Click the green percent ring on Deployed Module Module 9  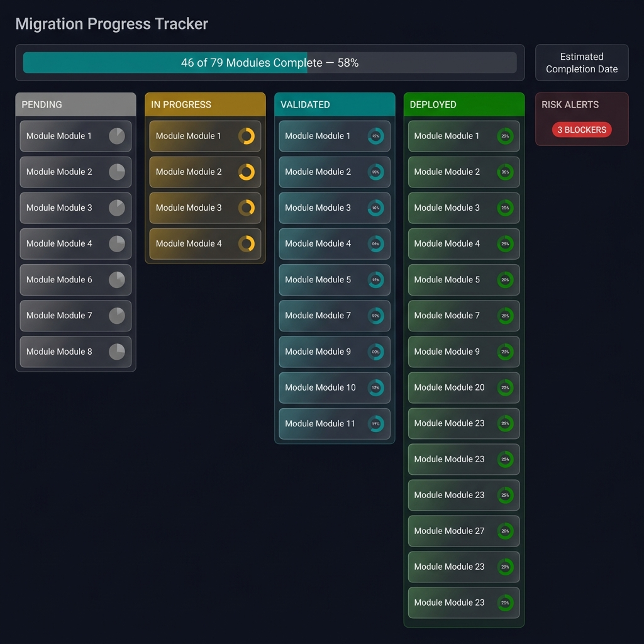click(505, 352)
